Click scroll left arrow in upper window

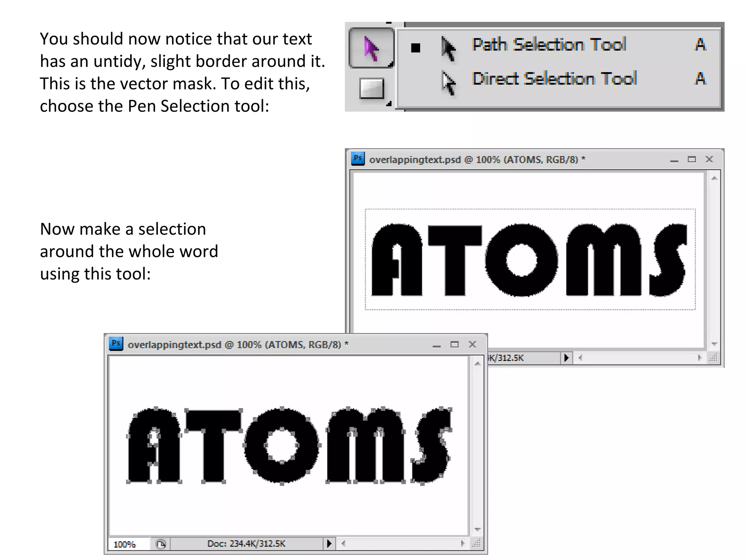(580, 358)
